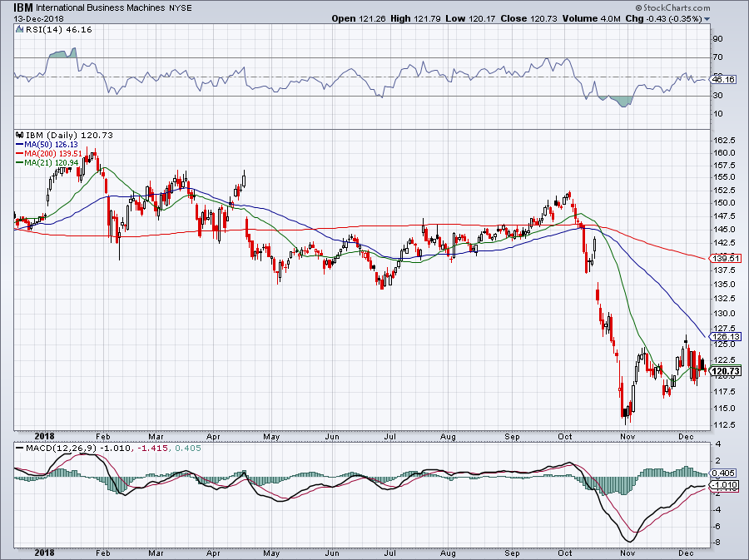The height and width of the screenshot is (560, 749).
Task: Click the 'International Business Machines' company name
Action: (x=101, y=8)
